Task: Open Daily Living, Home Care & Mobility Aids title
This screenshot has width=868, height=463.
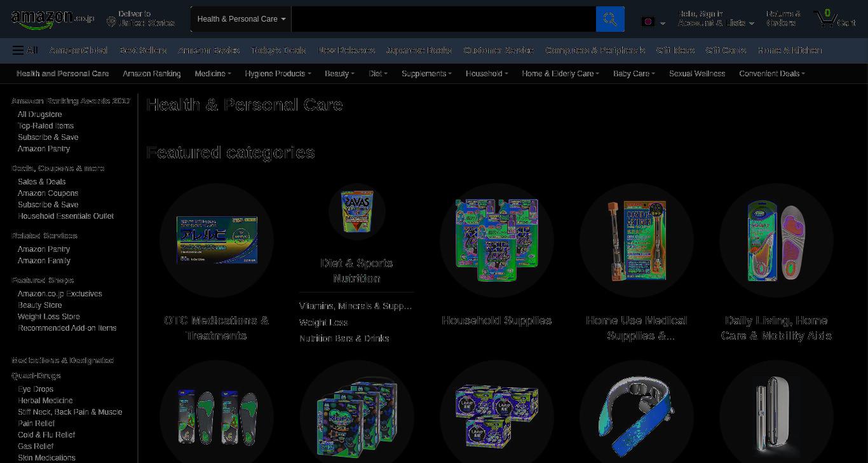Action: click(776, 328)
